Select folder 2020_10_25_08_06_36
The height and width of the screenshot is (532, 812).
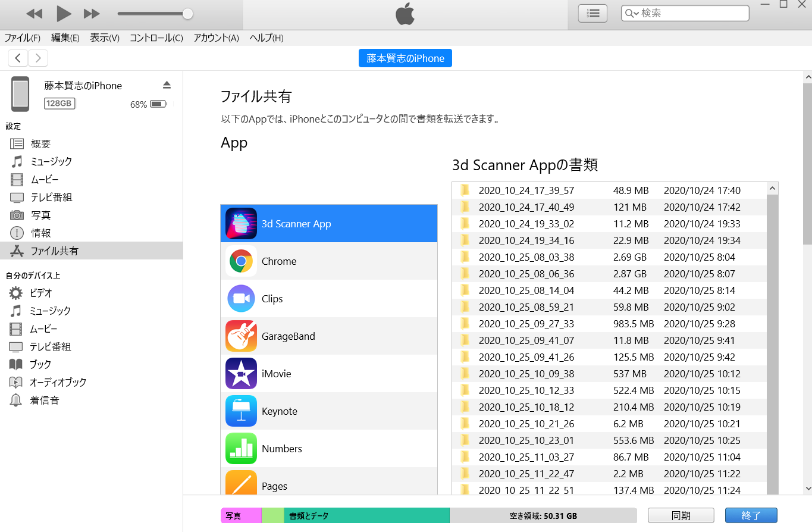[x=610, y=274]
